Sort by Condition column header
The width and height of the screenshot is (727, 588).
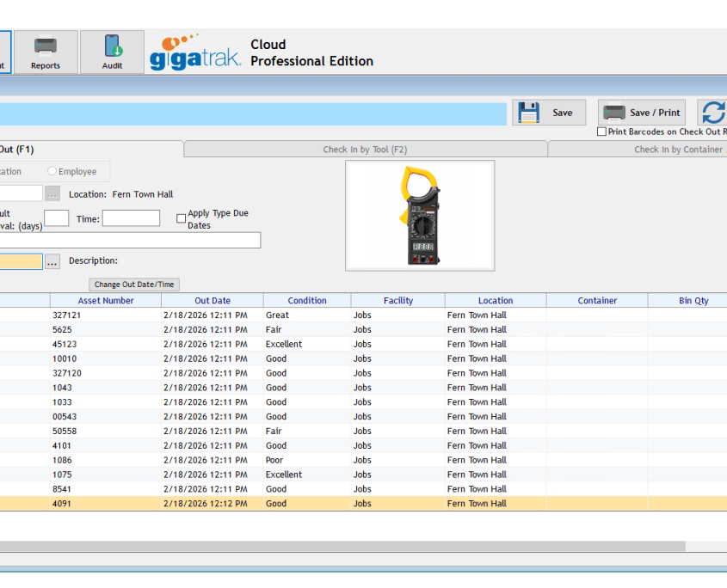307,300
